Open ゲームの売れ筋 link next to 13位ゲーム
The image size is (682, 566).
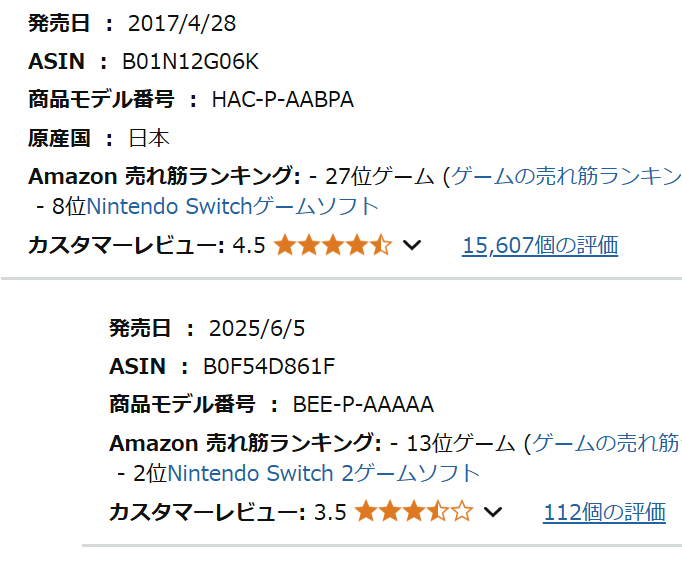[607, 443]
